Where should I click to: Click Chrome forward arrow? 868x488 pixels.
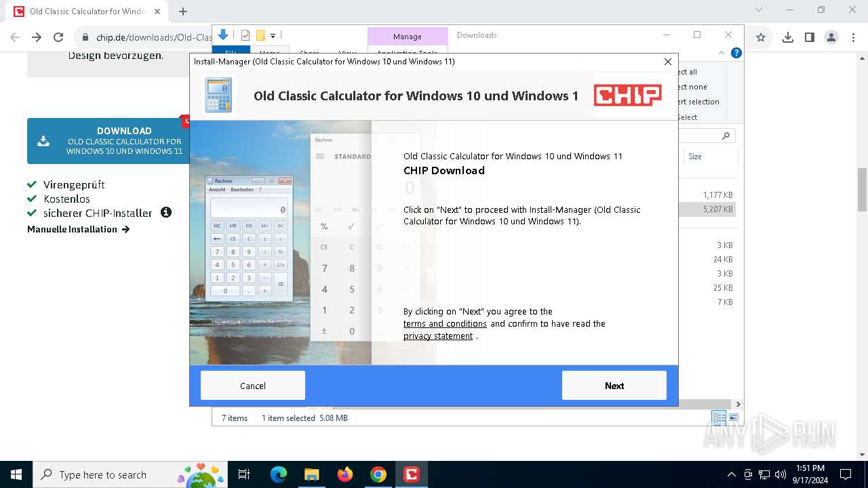point(37,37)
